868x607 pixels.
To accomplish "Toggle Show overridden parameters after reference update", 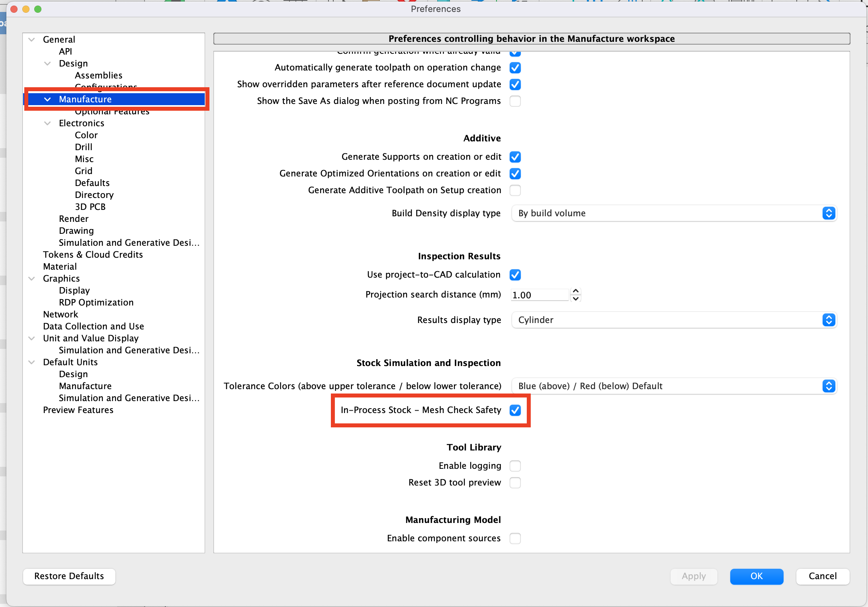I will (515, 84).
